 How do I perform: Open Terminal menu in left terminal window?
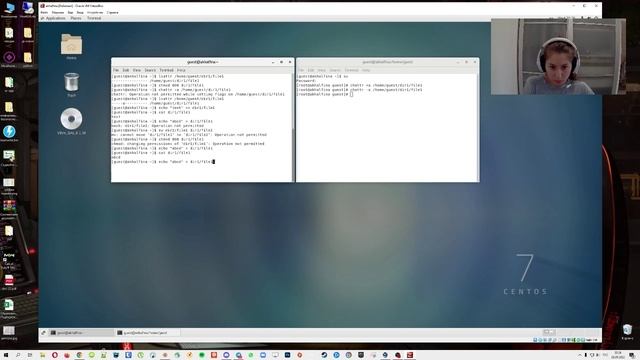[167, 70]
